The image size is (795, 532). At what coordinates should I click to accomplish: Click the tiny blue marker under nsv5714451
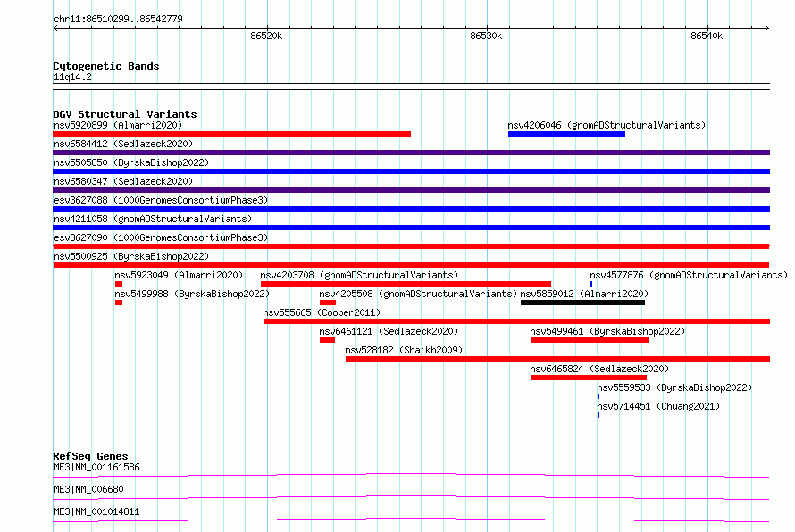point(598,415)
